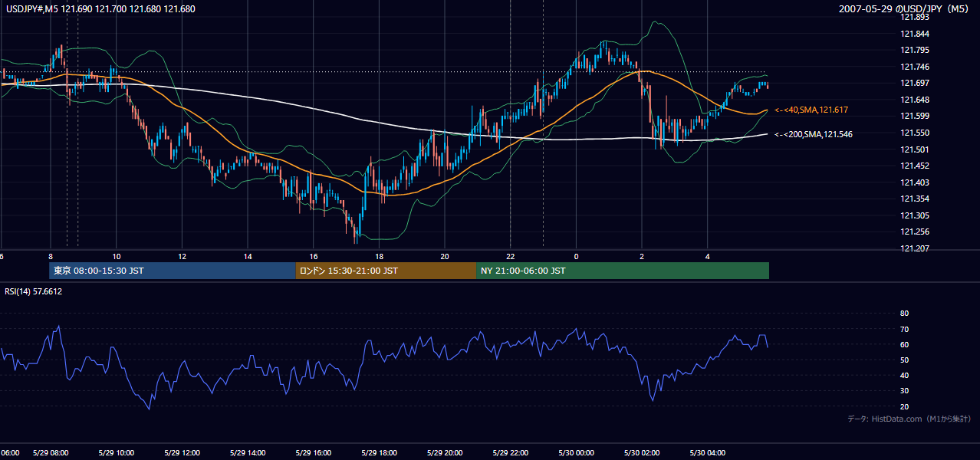Click the 5/29 16:00 time label
The image size is (980, 460).
coord(314,453)
